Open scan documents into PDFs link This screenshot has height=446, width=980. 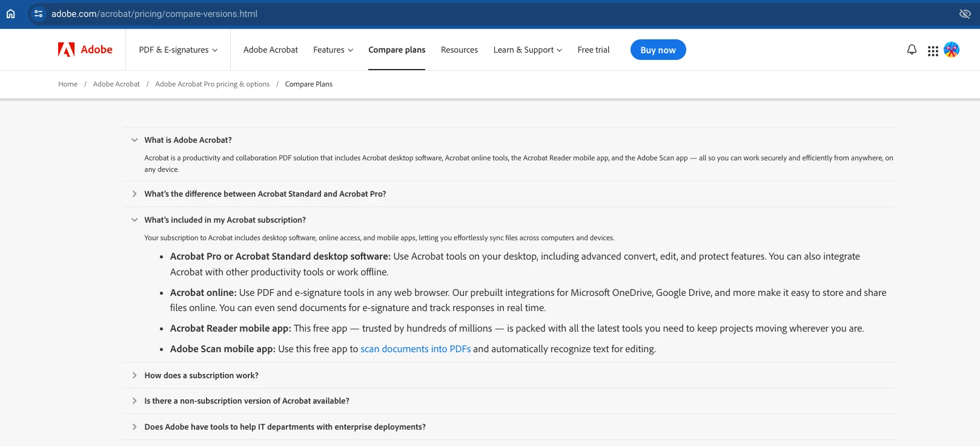pos(416,349)
